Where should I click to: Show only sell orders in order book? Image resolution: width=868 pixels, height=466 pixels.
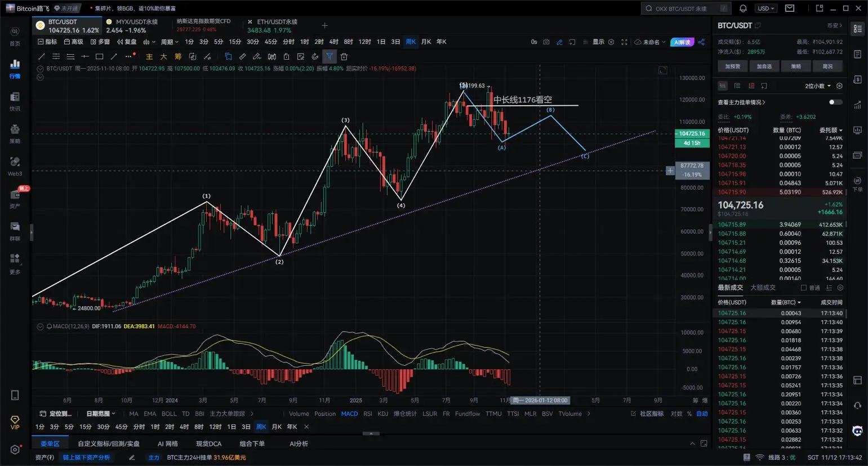click(751, 86)
